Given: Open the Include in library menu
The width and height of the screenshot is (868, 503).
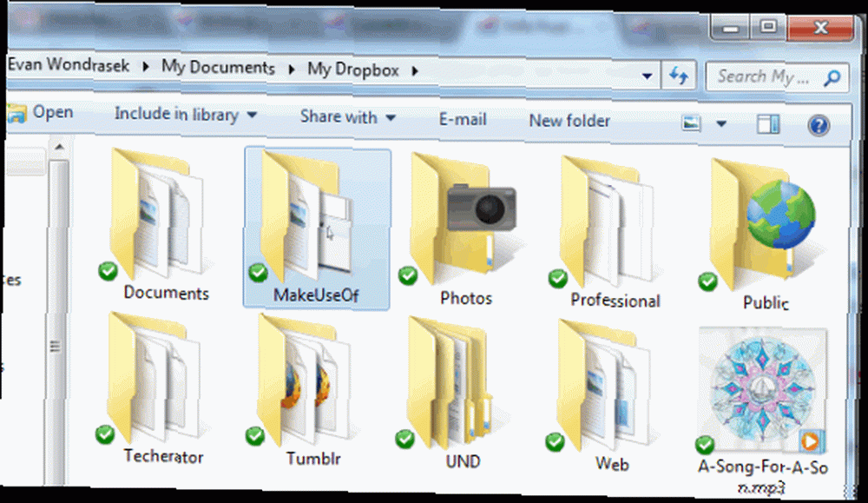Looking at the screenshot, I should coord(186,115).
